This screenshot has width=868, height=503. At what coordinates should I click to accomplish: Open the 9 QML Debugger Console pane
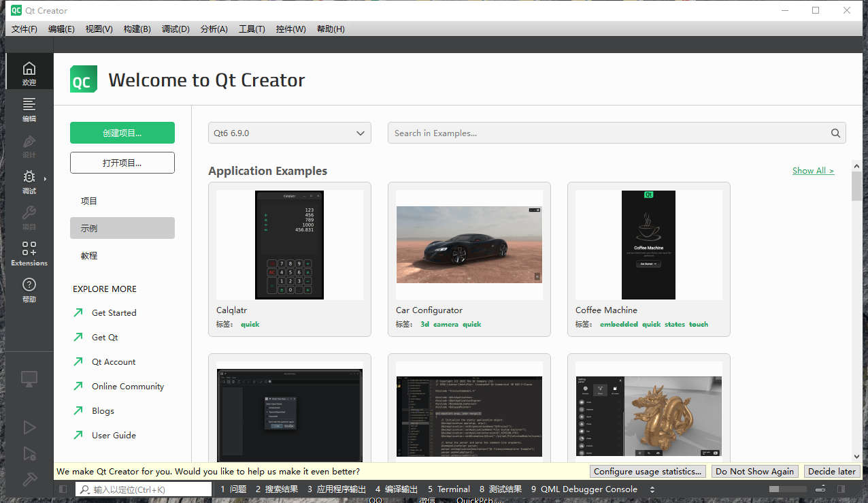tap(584, 489)
